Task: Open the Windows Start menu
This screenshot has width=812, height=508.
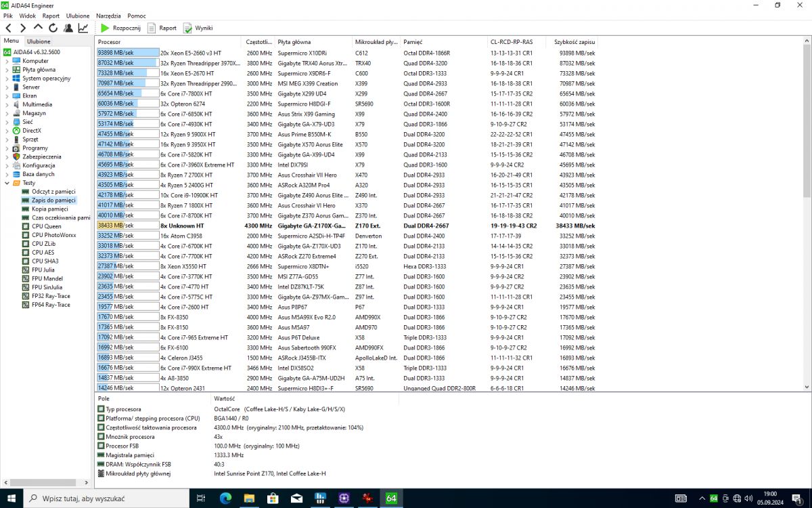Action: pyautogui.click(x=12, y=498)
